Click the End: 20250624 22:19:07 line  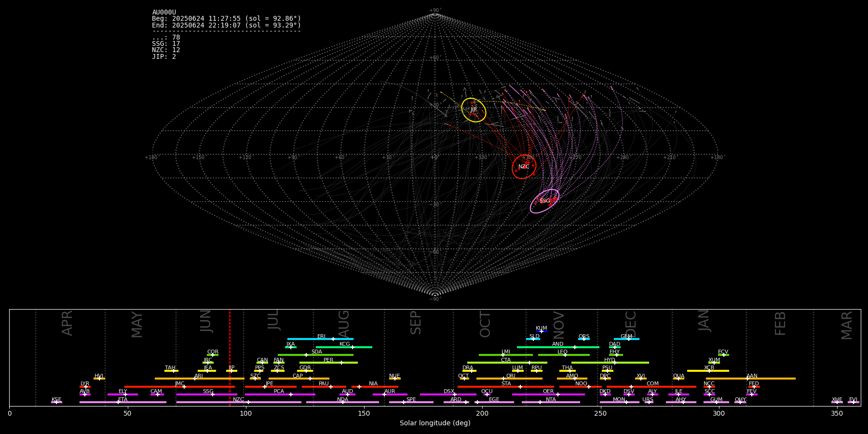coord(227,25)
